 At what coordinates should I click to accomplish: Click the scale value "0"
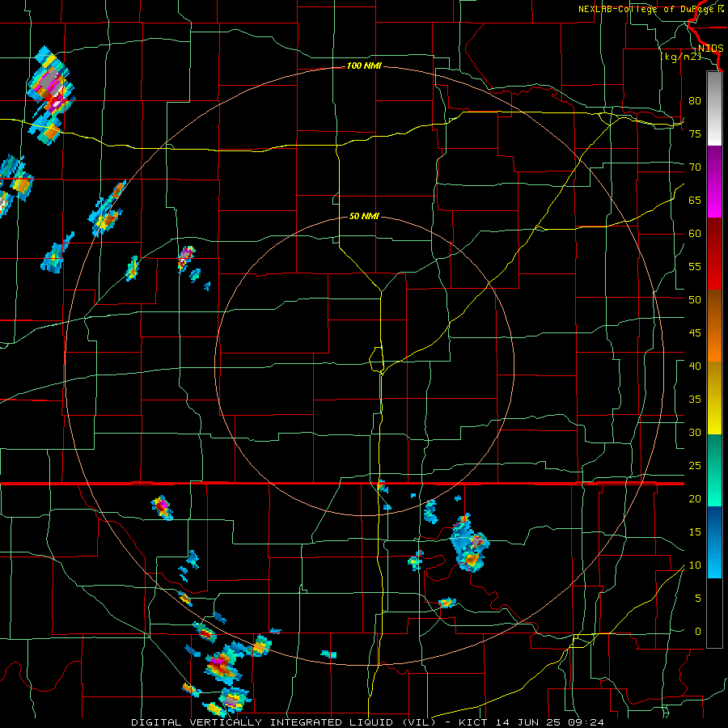coord(698,632)
